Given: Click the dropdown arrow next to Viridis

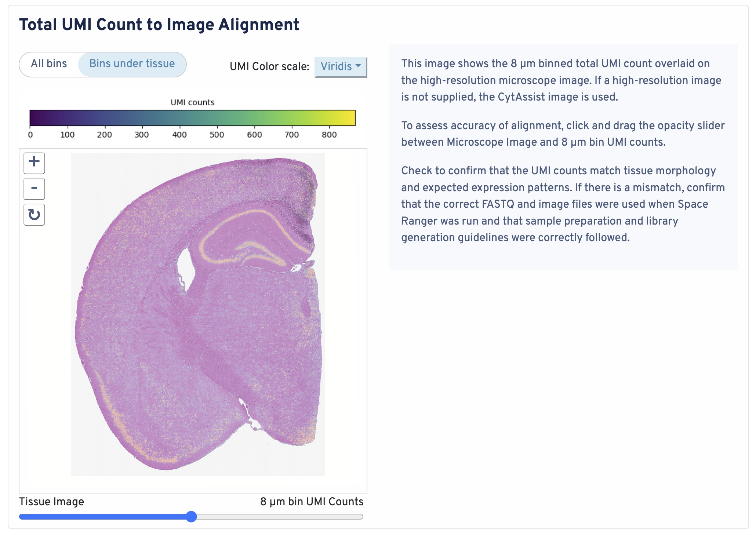Looking at the screenshot, I should pos(358,66).
